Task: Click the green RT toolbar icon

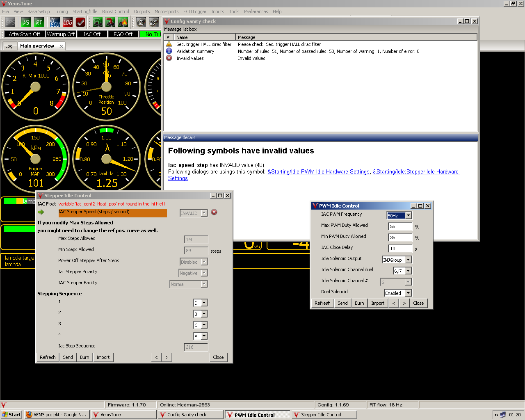Action: (x=39, y=22)
